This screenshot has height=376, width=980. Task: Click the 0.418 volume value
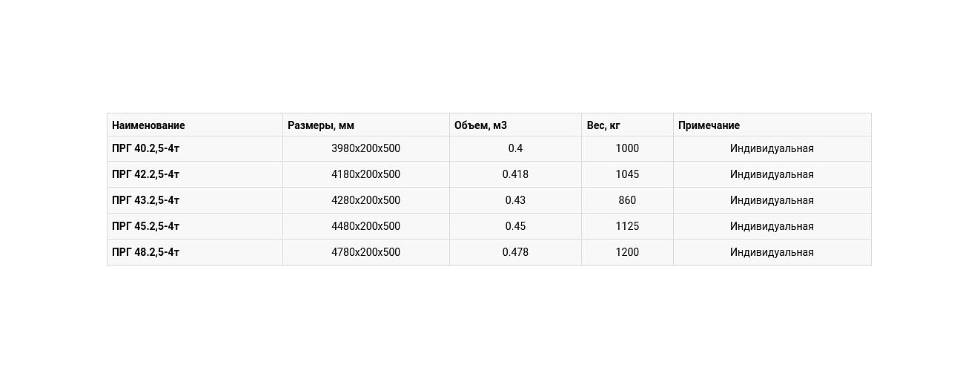(515, 174)
